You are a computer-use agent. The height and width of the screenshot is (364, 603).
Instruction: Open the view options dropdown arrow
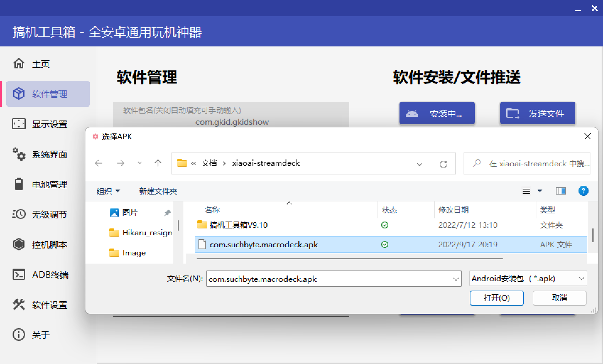[x=540, y=191]
